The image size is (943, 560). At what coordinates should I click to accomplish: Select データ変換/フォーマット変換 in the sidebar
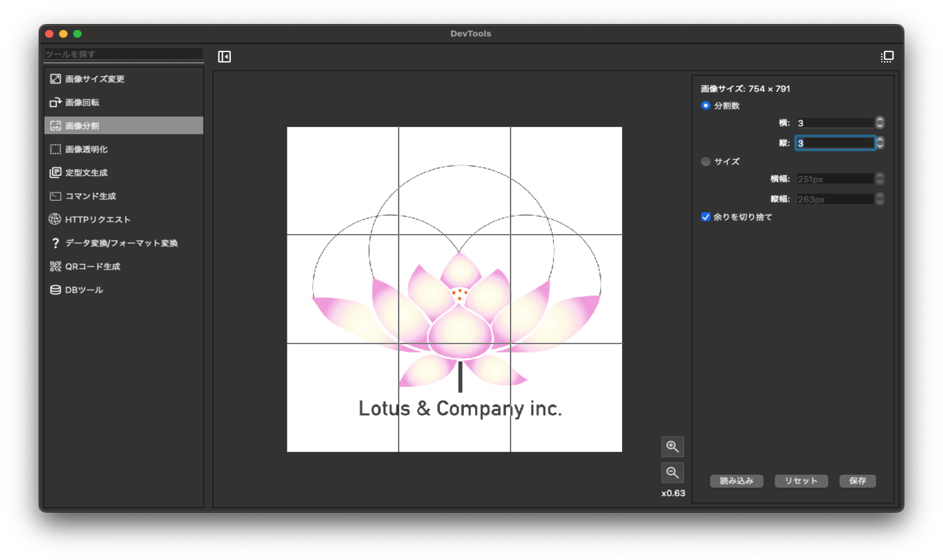click(121, 243)
